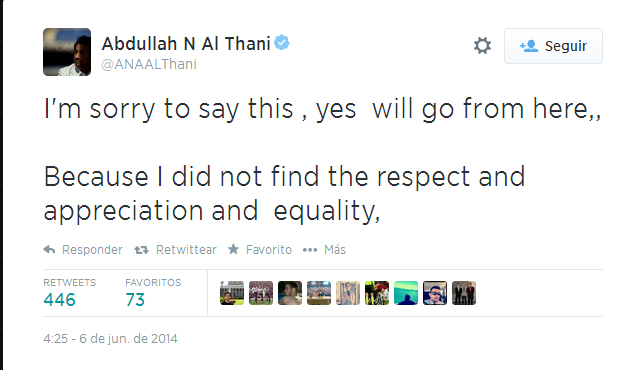Click the verified blue checkmark badge
Viewport: 641px width, 370px height.
pos(282,42)
